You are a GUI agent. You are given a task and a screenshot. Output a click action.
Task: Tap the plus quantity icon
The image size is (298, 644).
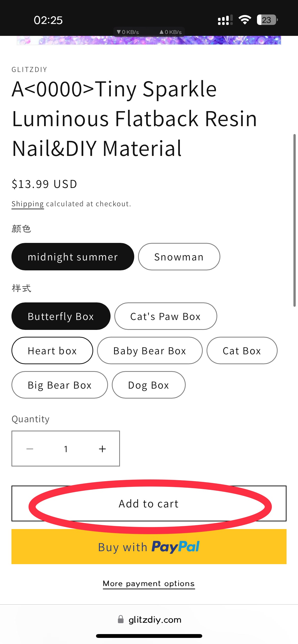click(x=102, y=449)
